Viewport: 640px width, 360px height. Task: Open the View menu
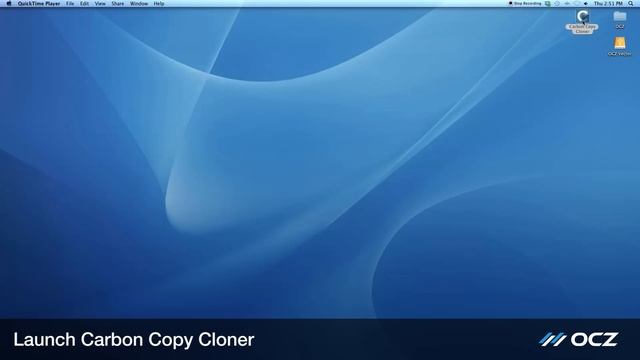[100, 3]
